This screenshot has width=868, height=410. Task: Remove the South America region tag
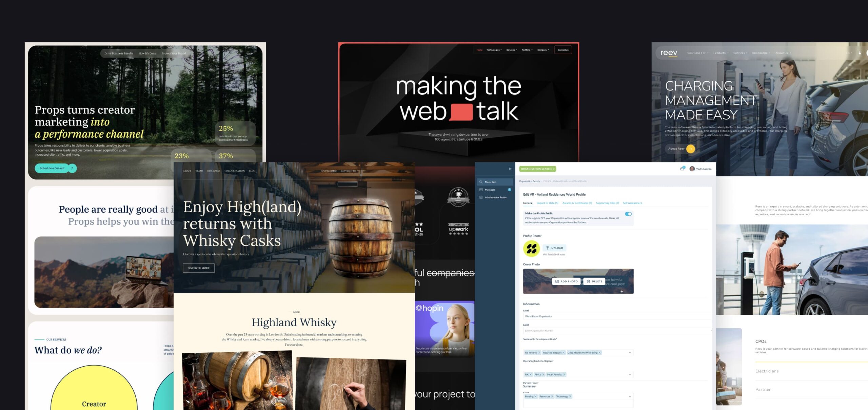[564, 375]
